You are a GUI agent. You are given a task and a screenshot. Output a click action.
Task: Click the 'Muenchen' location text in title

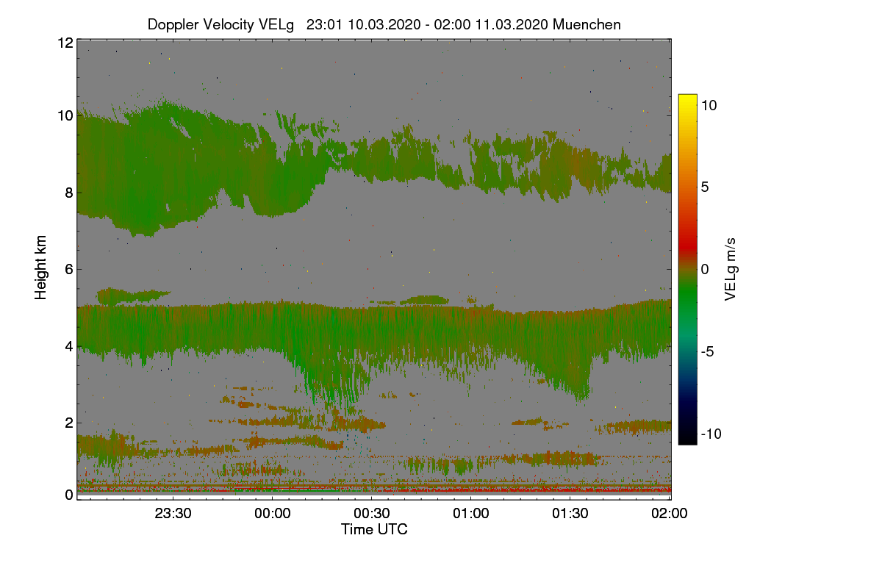(x=587, y=24)
